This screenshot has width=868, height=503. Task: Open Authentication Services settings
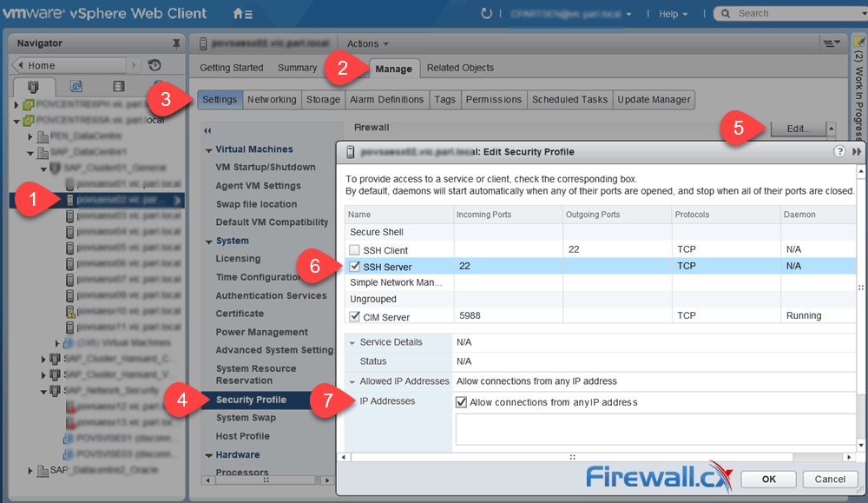click(271, 296)
